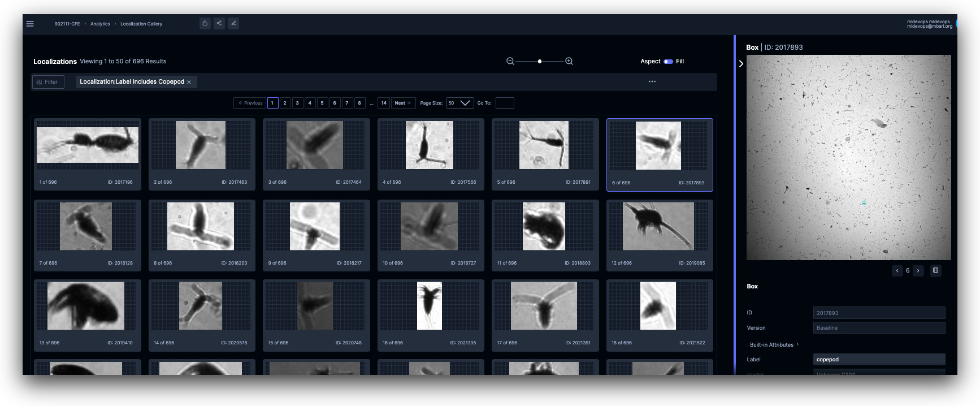
Task: Click the pencil edit icon
Action: tap(233, 23)
